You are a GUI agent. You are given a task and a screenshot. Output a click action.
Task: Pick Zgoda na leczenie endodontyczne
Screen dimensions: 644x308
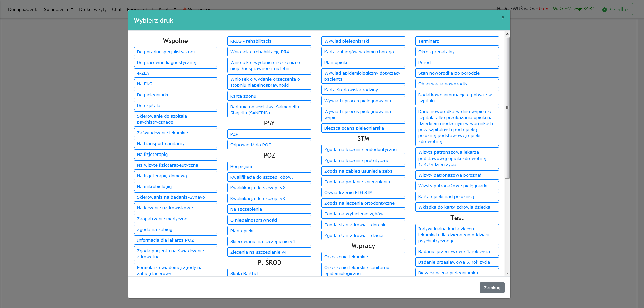click(363, 149)
